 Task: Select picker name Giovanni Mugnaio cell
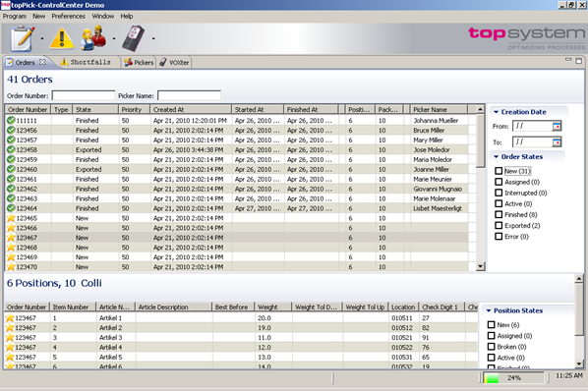pos(439,189)
